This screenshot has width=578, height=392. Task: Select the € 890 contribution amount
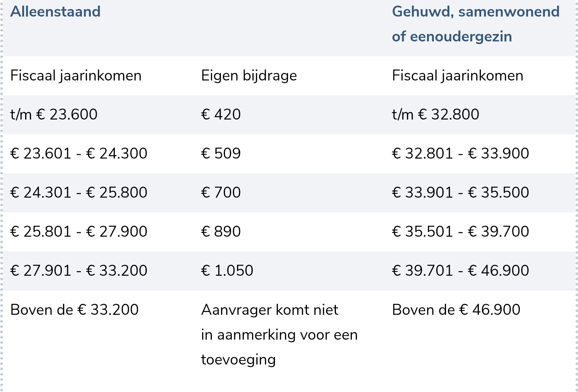coord(221,232)
